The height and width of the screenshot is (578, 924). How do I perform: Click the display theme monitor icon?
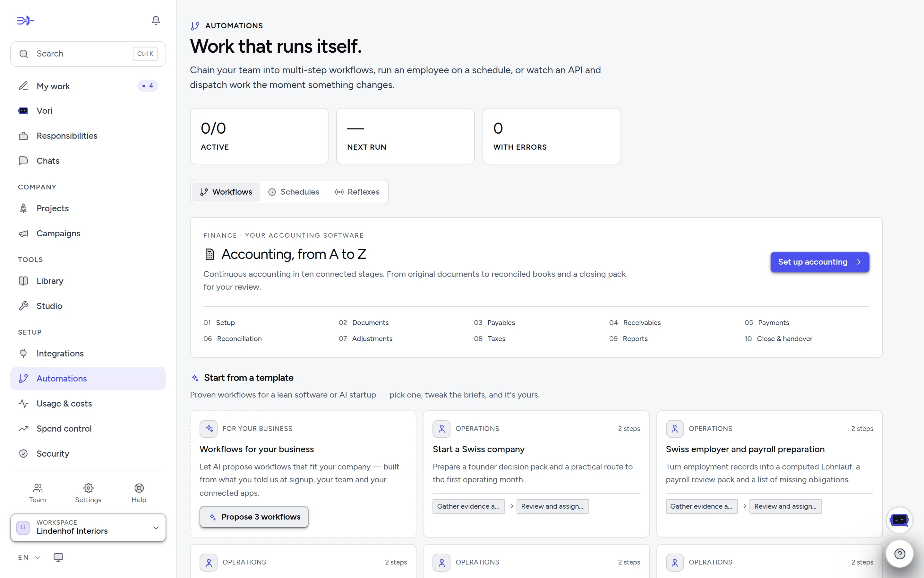coord(58,557)
